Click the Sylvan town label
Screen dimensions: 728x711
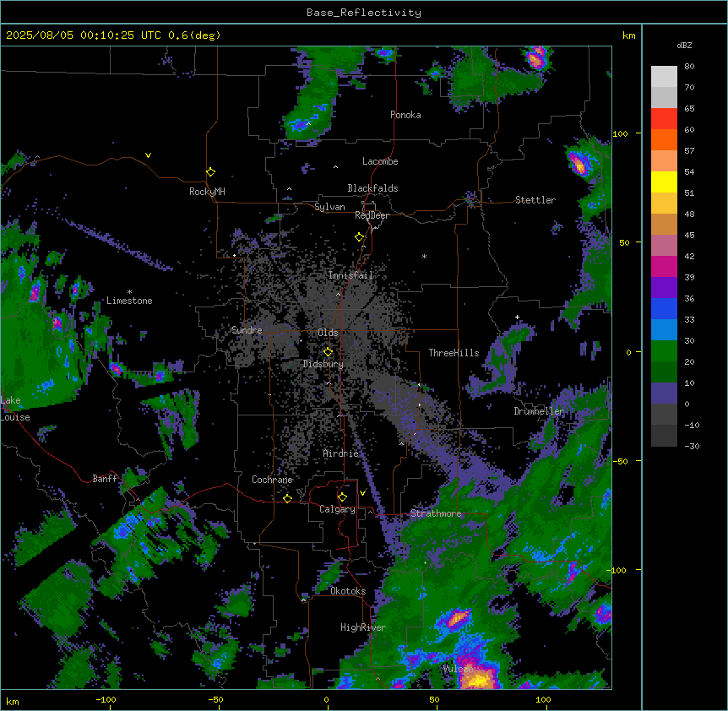(329, 207)
